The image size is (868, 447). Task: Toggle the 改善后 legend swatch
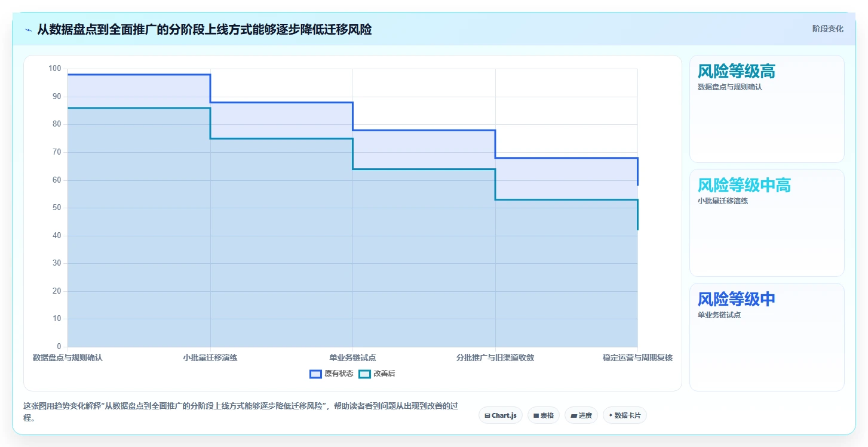364,374
